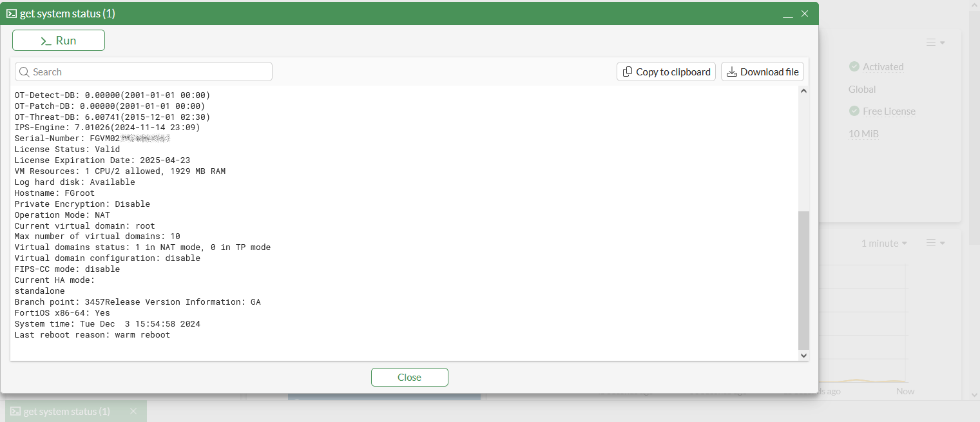Open the chart widget menu beside 1 minute
The width and height of the screenshot is (980, 422).
pos(936,244)
